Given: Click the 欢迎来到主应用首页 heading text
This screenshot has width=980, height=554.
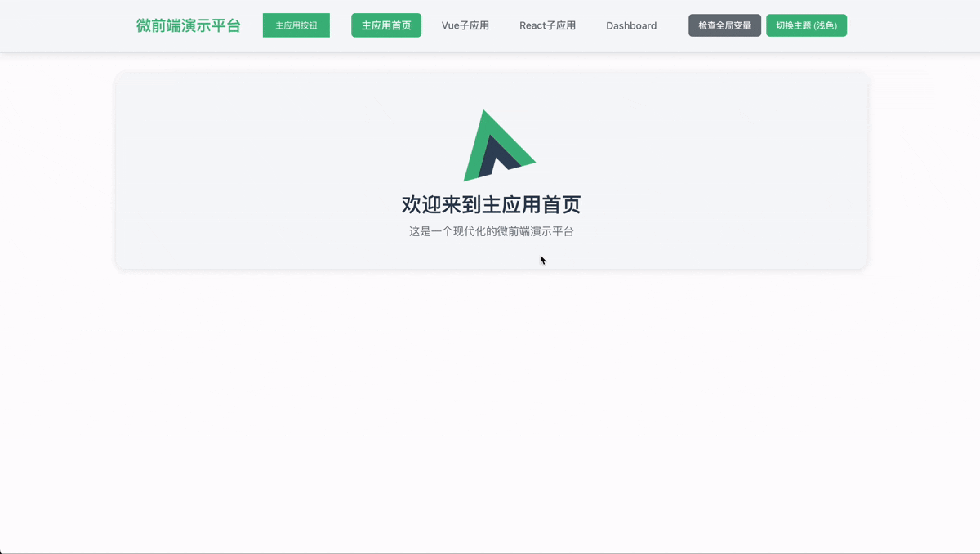Looking at the screenshot, I should point(491,205).
